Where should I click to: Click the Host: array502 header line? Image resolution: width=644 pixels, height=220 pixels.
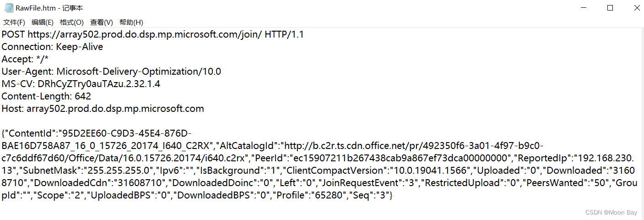click(103, 109)
